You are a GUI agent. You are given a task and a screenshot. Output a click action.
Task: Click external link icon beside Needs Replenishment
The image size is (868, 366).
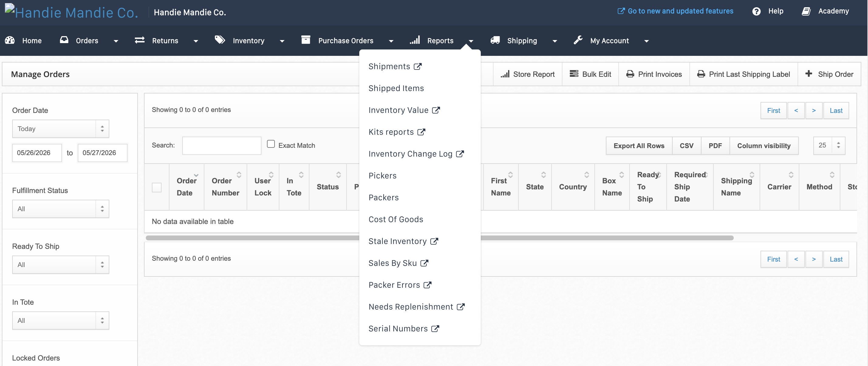pyautogui.click(x=461, y=307)
